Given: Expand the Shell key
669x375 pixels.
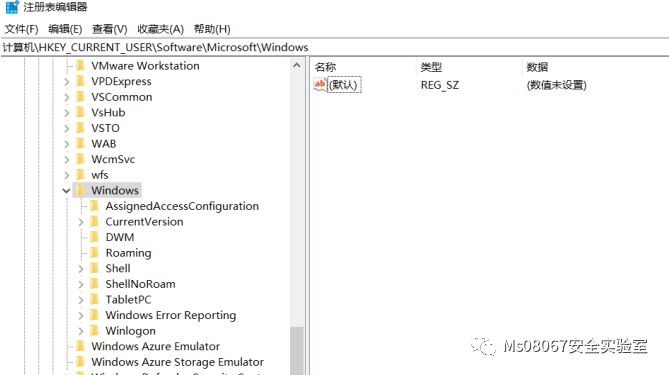Looking at the screenshot, I should coord(81,269).
